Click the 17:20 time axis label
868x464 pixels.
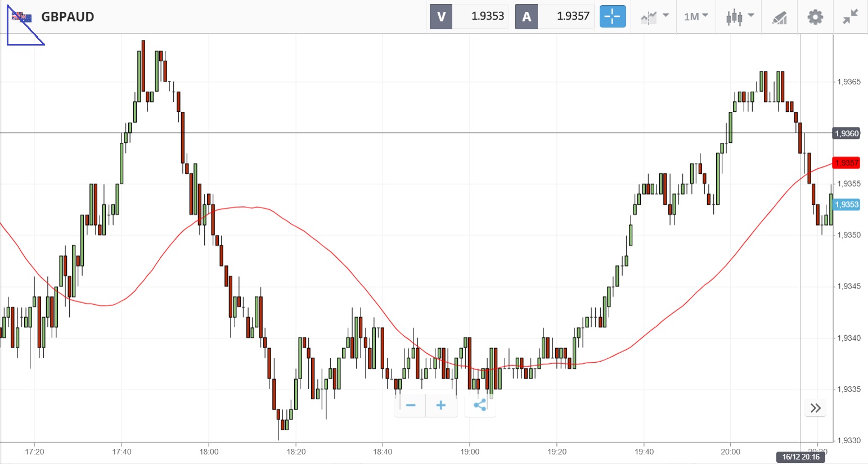[35, 452]
